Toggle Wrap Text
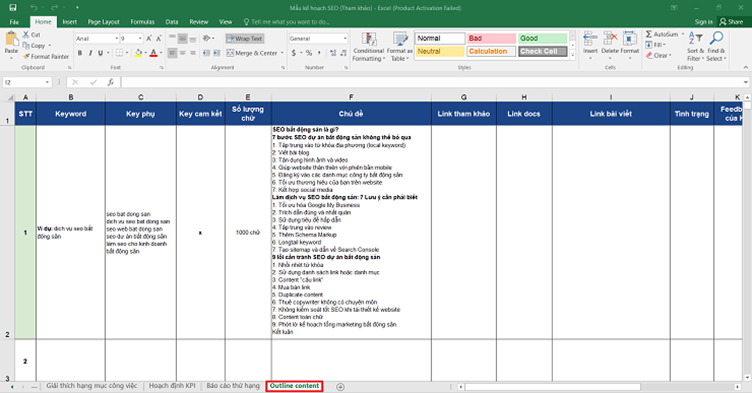Image resolution: width=752 pixels, height=393 pixels. pos(245,38)
